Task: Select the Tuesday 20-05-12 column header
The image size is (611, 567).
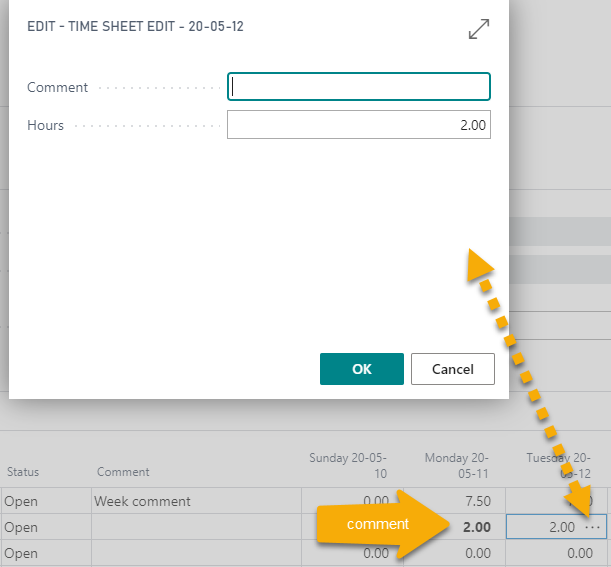Action: tap(558, 465)
